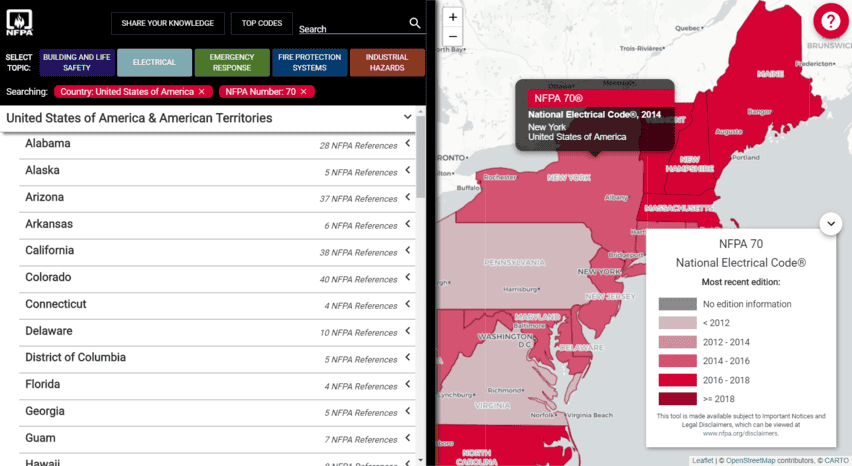The width and height of the screenshot is (852, 466).
Task: Click the No edition information legend swatch
Action: [x=677, y=304]
